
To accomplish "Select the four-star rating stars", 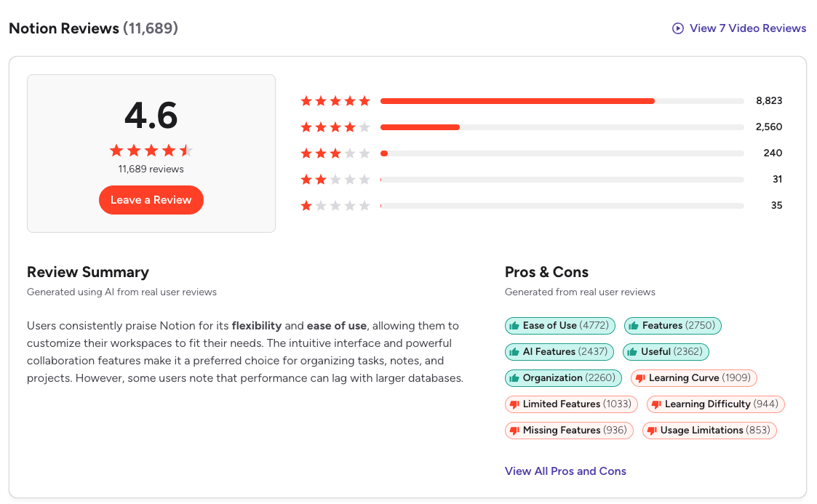I will click(335, 127).
